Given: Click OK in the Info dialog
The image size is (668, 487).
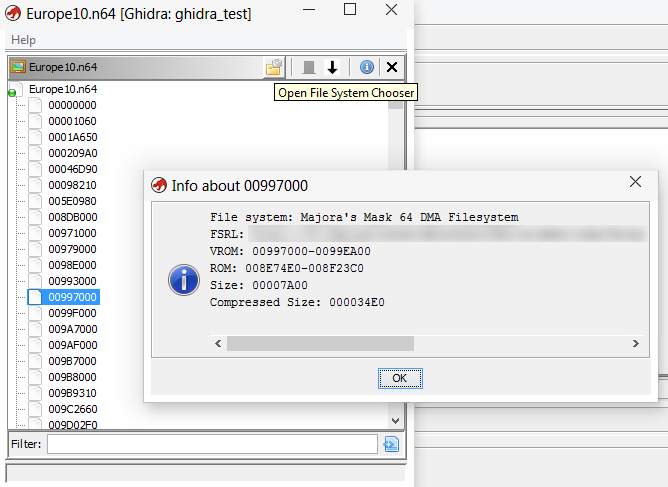Looking at the screenshot, I should (400, 378).
